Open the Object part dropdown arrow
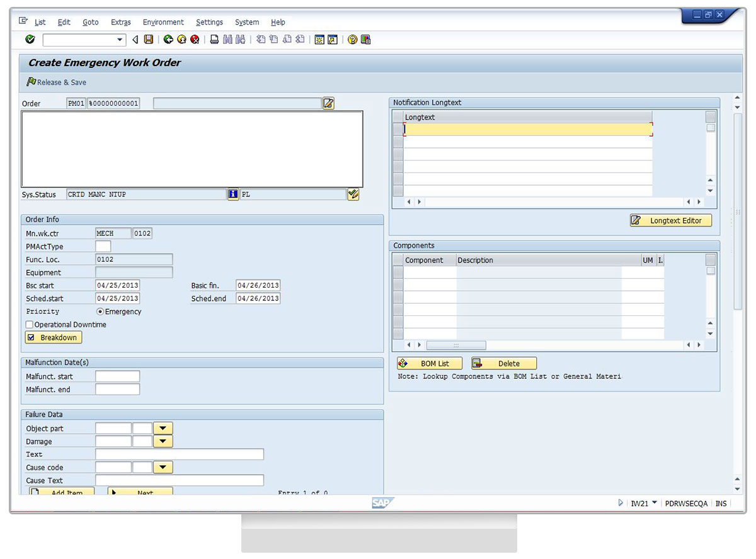This screenshot has width=756, height=559. point(163,429)
